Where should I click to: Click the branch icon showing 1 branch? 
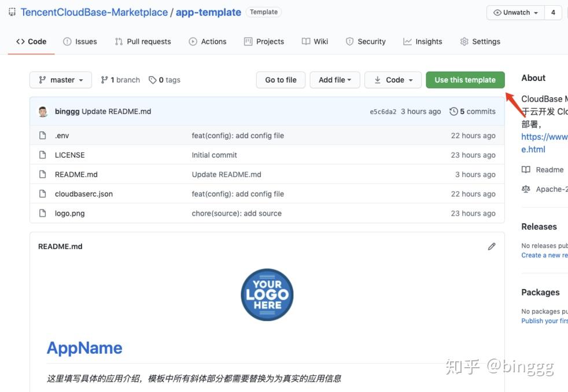(x=104, y=80)
